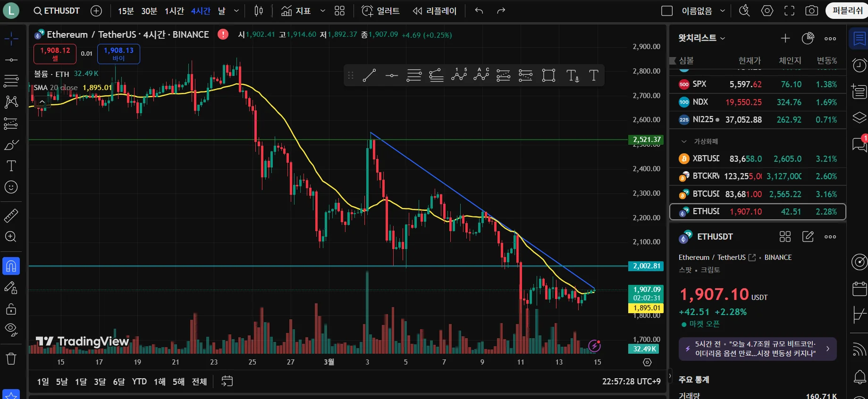Screen dimensions: 868x399
Task: Start bar 리플레이 replay
Action: pyautogui.click(x=435, y=11)
